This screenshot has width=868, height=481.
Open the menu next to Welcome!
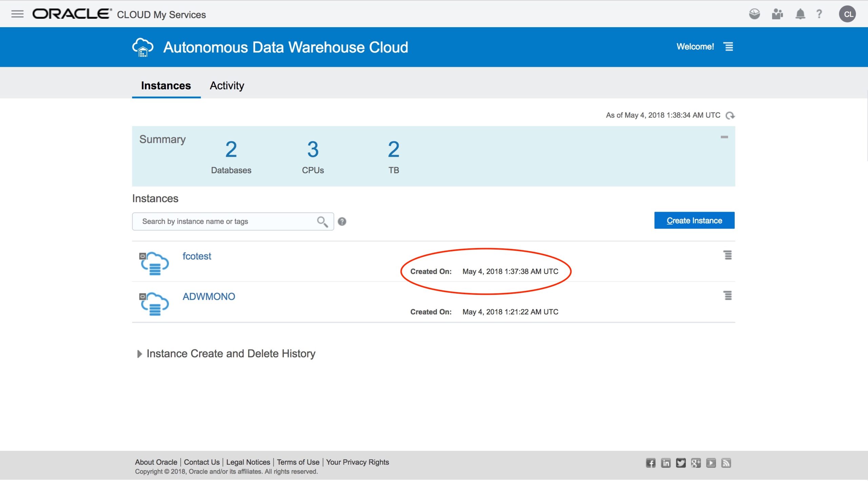pos(729,47)
